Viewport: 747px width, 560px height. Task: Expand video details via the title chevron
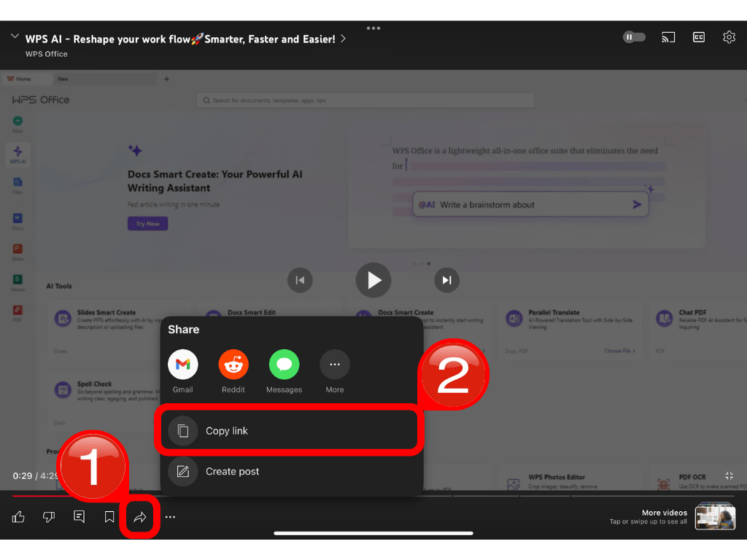click(x=343, y=39)
